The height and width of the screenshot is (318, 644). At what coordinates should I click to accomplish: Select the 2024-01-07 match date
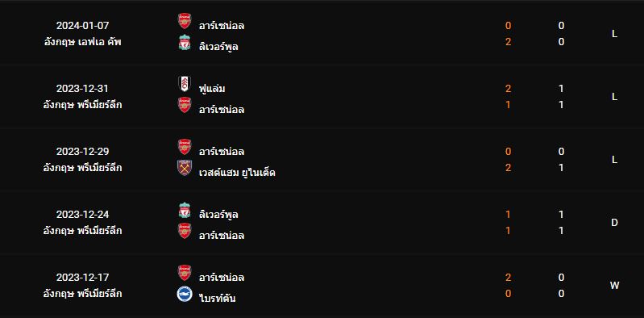[82, 26]
